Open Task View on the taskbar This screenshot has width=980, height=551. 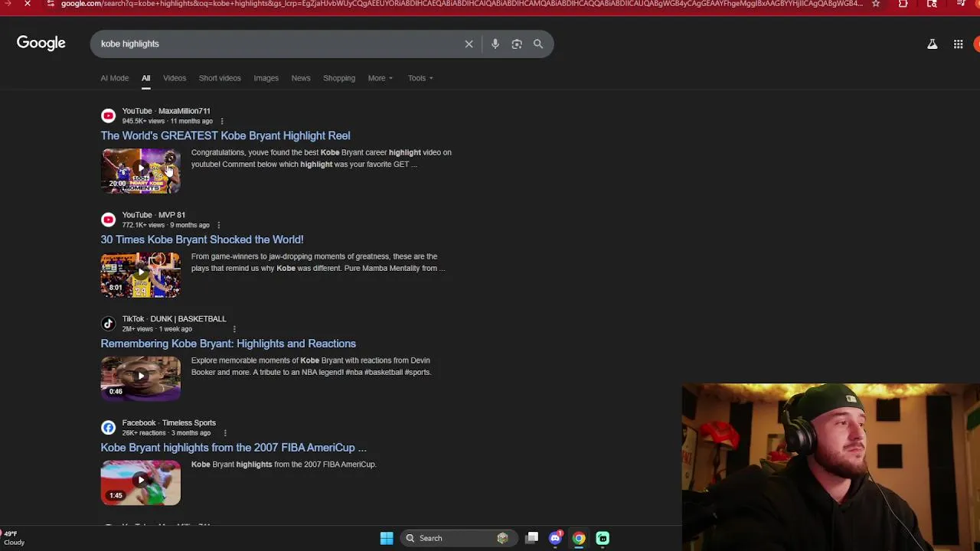[x=532, y=538]
